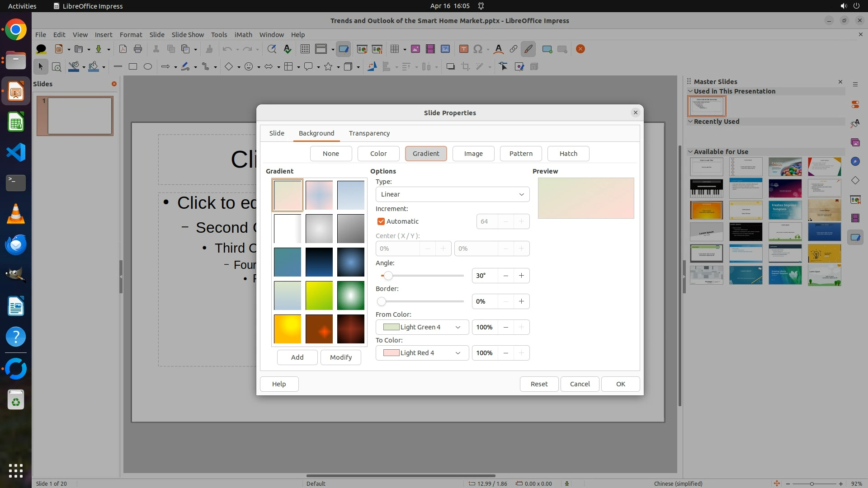Click the Crop Image tool icon
This screenshot has width=868, height=488.
pyautogui.click(x=465, y=67)
